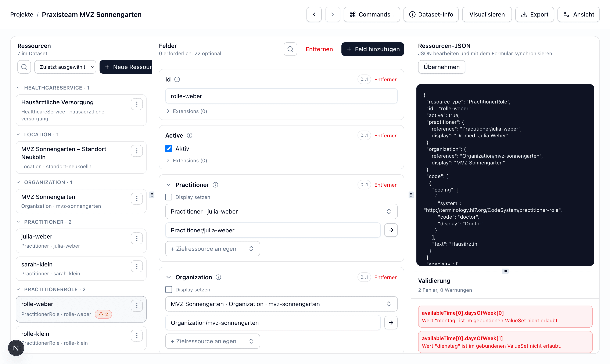Remove the Id field
This screenshot has width=610, height=364.
[x=386, y=80]
